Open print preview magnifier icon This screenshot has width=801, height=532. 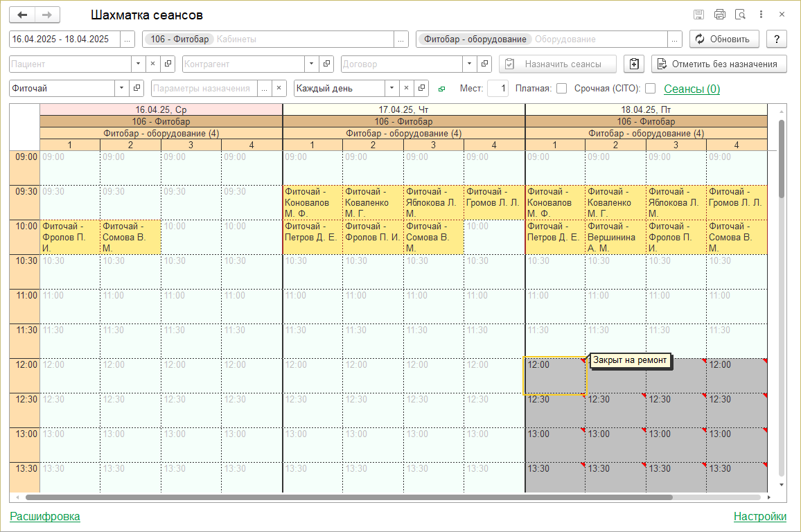pos(740,15)
